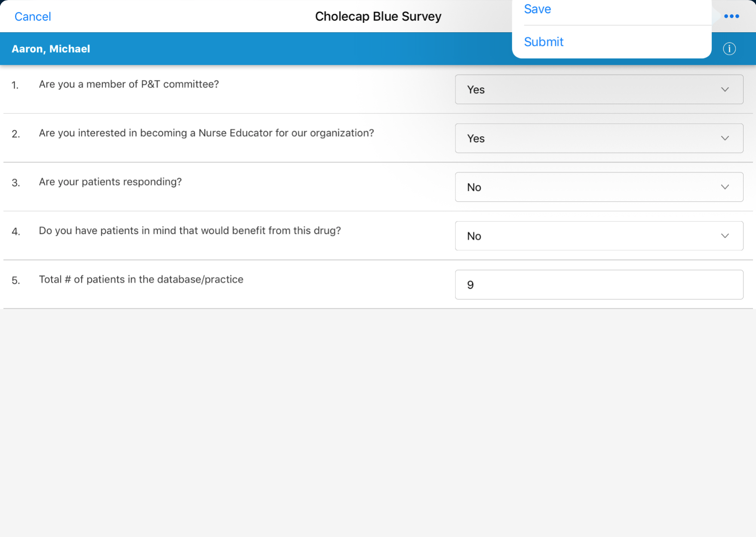Choose Submit from the popup menu
The width and height of the screenshot is (756, 537).
click(544, 42)
